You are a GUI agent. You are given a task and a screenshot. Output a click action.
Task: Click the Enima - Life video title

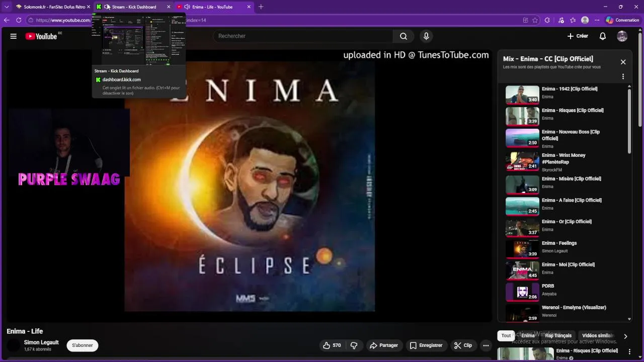click(x=25, y=331)
